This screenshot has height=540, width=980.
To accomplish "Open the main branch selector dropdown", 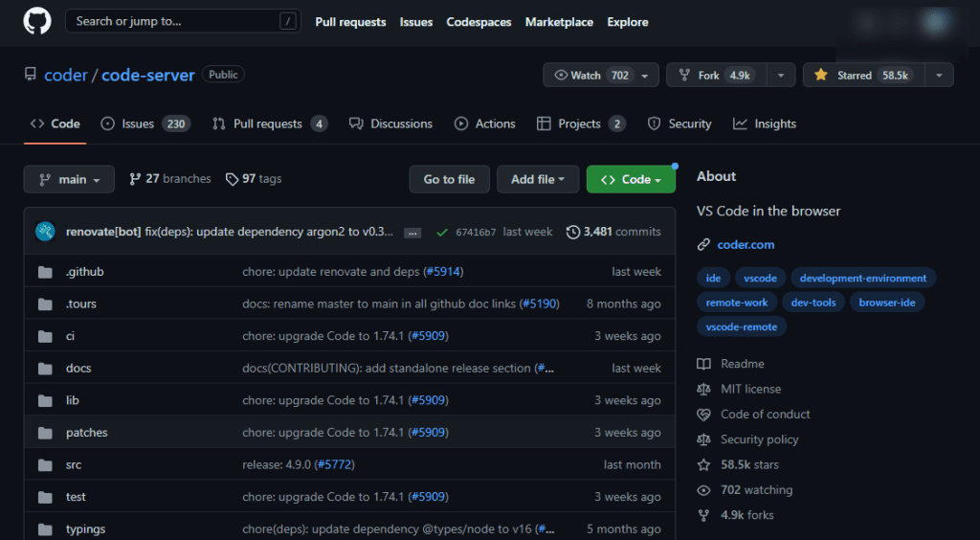I will pos(69,179).
